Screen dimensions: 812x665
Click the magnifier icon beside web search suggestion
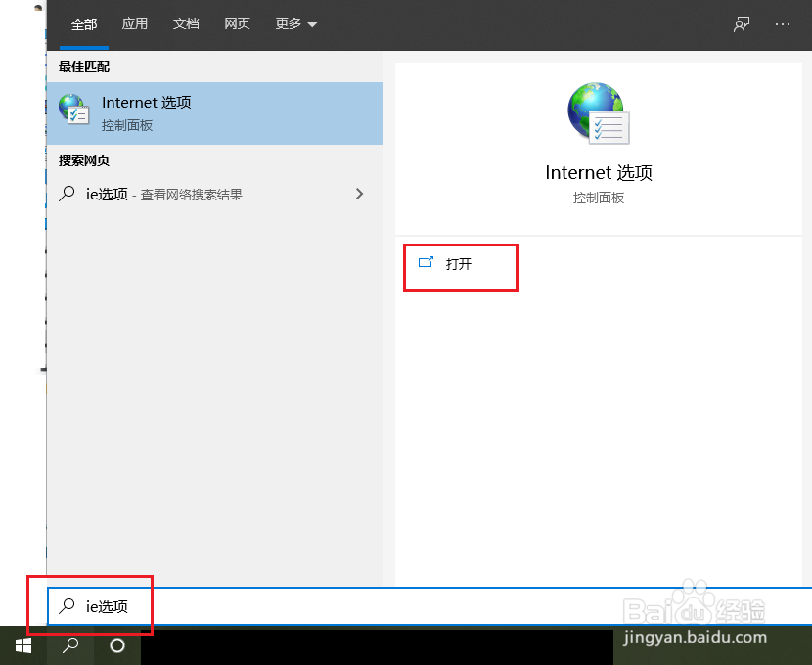pos(67,194)
